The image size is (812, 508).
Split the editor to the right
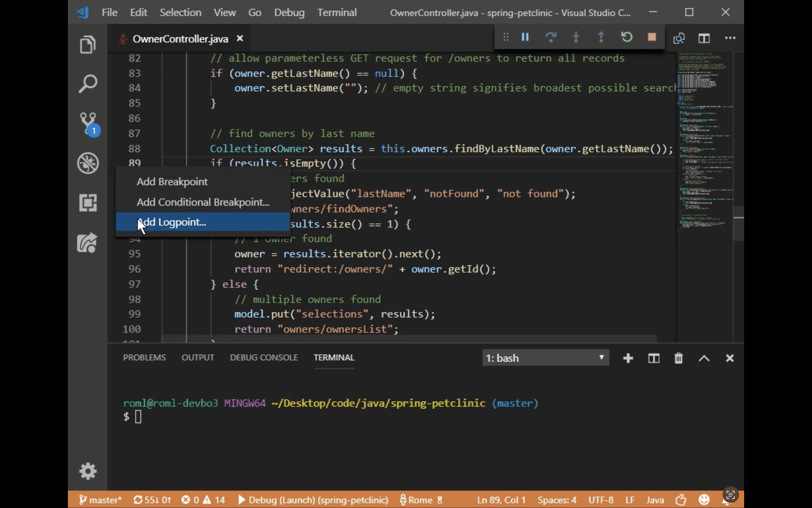[x=704, y=38]
